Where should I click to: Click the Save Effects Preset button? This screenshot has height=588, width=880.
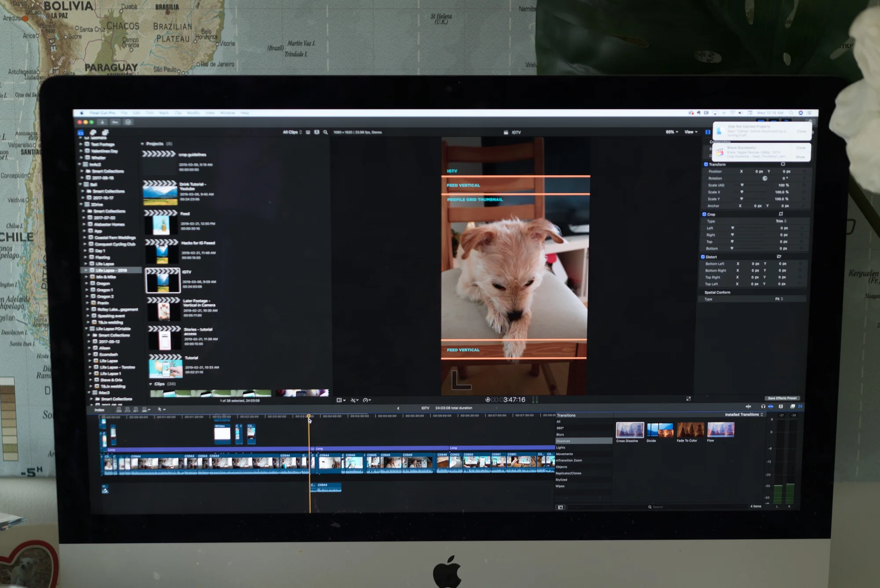[782, 398]
